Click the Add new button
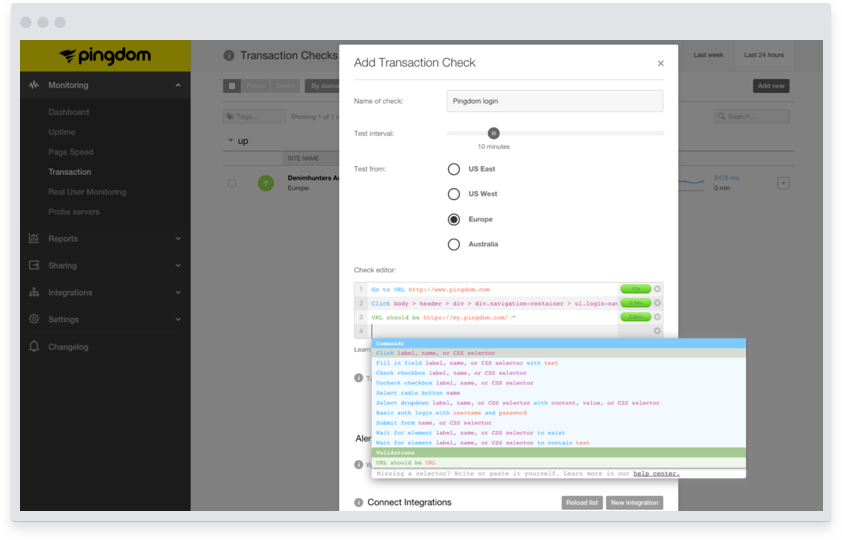 coord(771,86)
